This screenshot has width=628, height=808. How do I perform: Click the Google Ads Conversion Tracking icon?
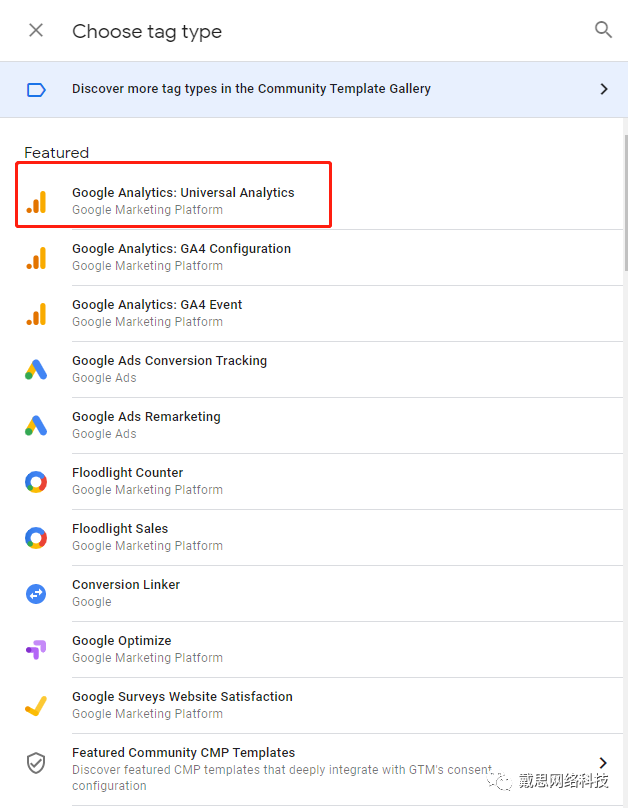pos(36,369)
